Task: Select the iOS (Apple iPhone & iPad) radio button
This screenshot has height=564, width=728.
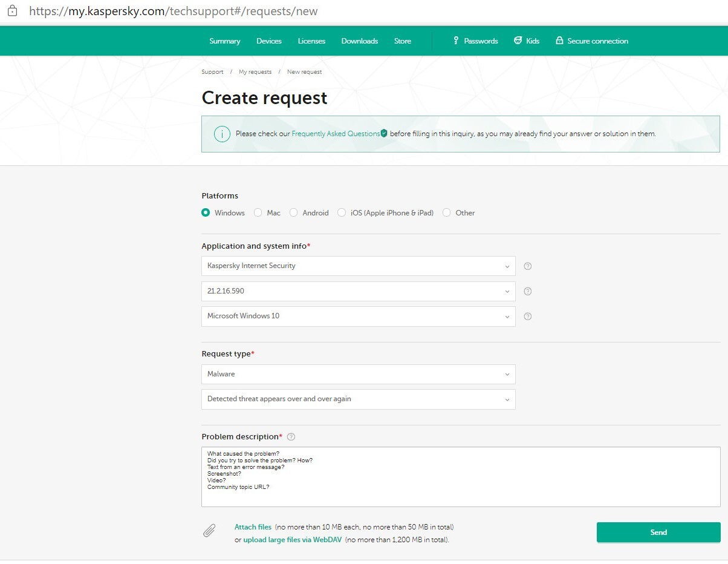Action: pos(342,212)
